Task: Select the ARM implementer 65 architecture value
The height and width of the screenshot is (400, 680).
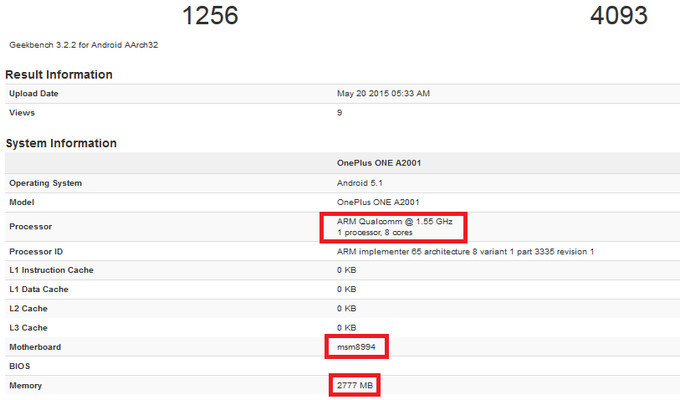Action: coord(465,252)
